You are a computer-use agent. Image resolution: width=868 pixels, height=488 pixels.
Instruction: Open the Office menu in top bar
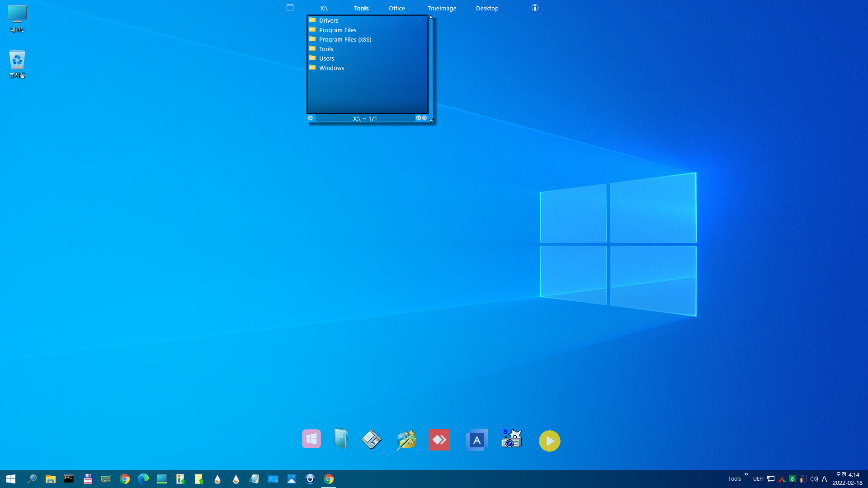[397, 8]
